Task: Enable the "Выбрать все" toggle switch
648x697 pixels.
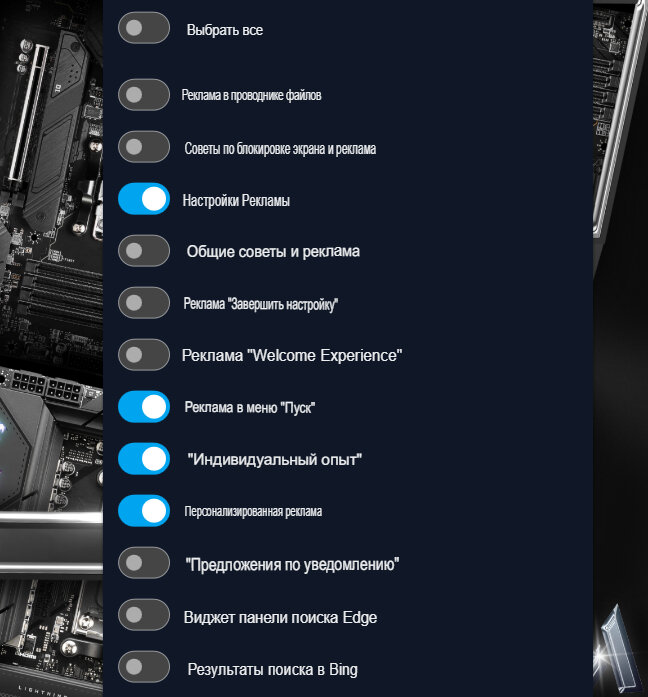Action: coord(144,28)
